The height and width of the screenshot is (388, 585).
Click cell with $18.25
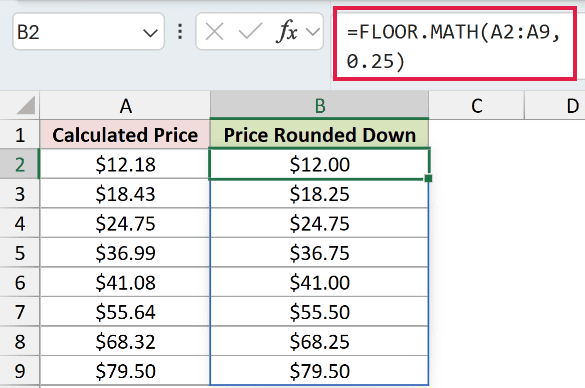(x=320, y=194)
